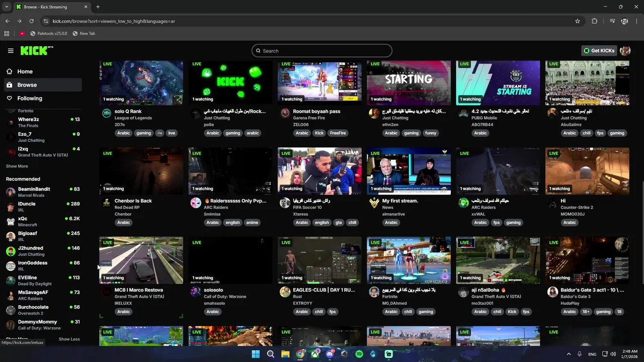Go to Home in sidebar

43,71
